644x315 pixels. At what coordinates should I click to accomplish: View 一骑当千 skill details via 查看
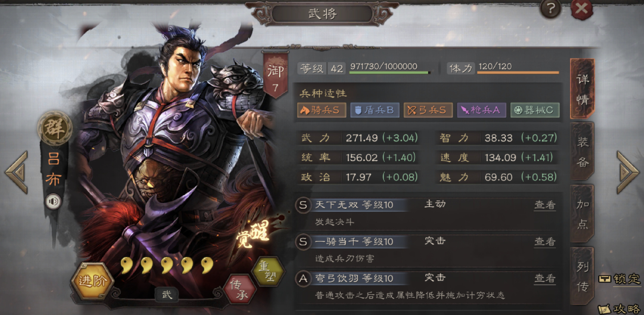(x=544, y=242)
